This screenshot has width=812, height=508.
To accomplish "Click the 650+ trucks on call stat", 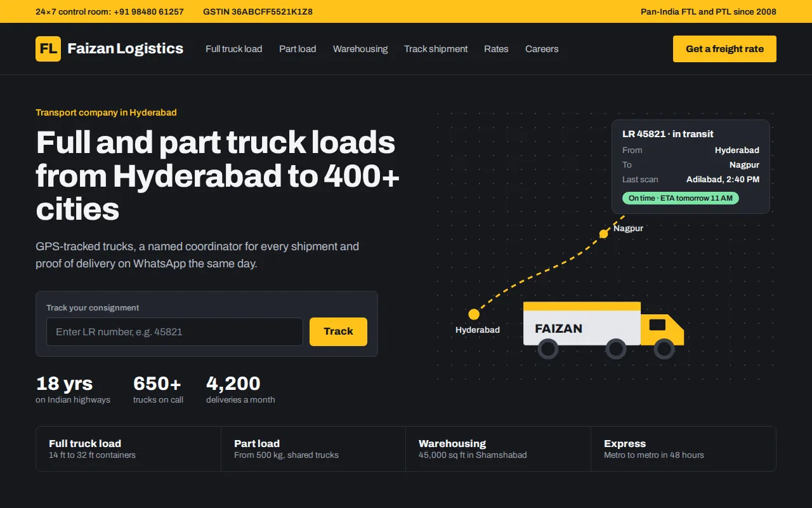I will pyautogui.click(x=158, y=390).
